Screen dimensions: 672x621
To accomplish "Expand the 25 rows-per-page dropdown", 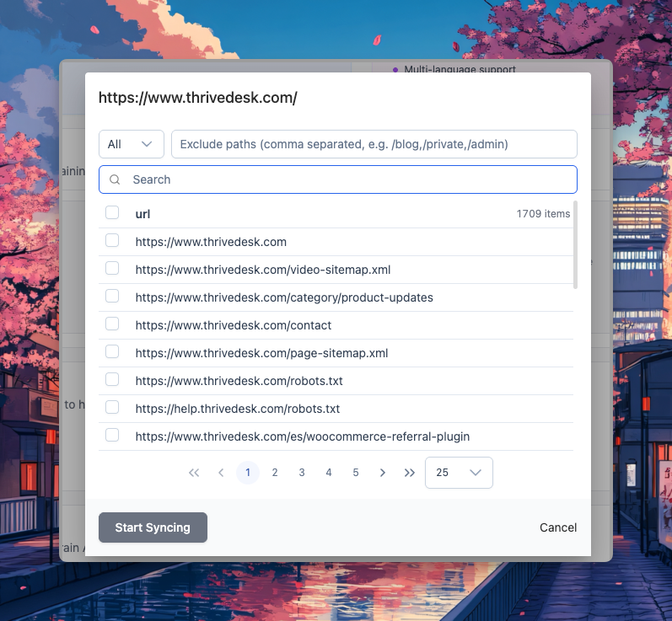I will [459, 473].
